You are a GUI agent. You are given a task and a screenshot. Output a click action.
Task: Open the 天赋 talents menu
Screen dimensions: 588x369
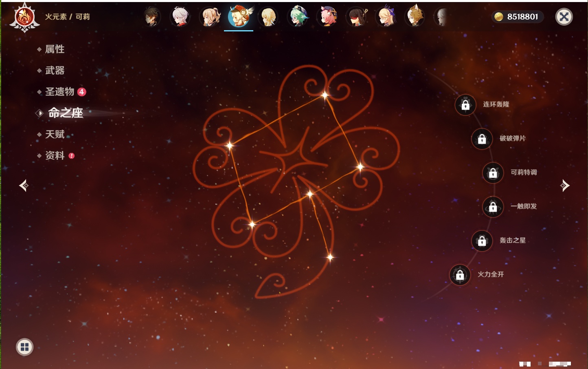(x=55, y=134)
